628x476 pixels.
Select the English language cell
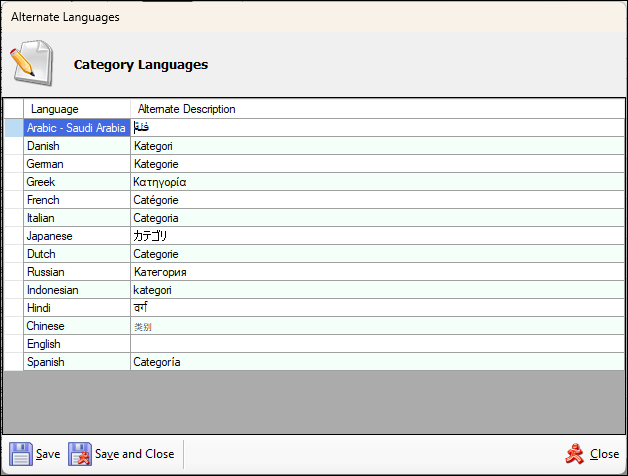coord(77,344)
